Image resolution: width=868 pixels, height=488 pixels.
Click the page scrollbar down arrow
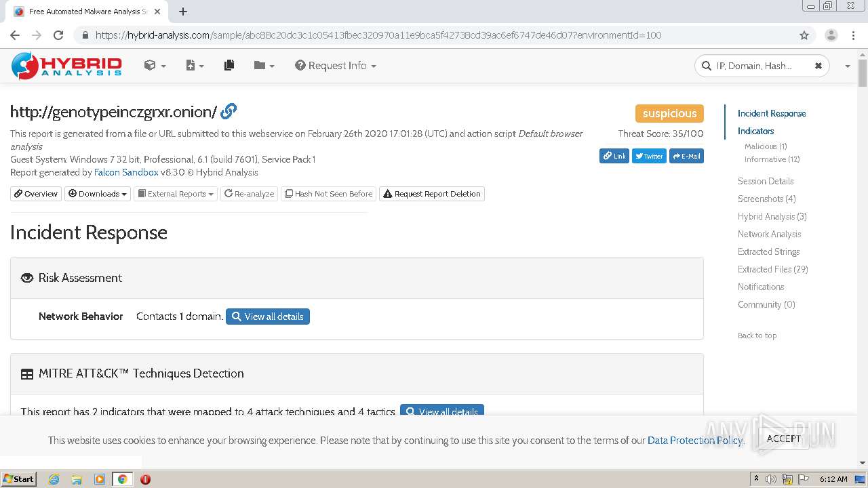[863, 464]
